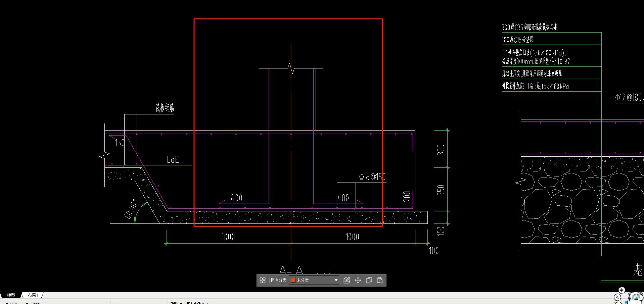The height and width of the screenshot is (304, 644).
Task: Select the 筏板钢筋 label text
Action: pos(165,108)
